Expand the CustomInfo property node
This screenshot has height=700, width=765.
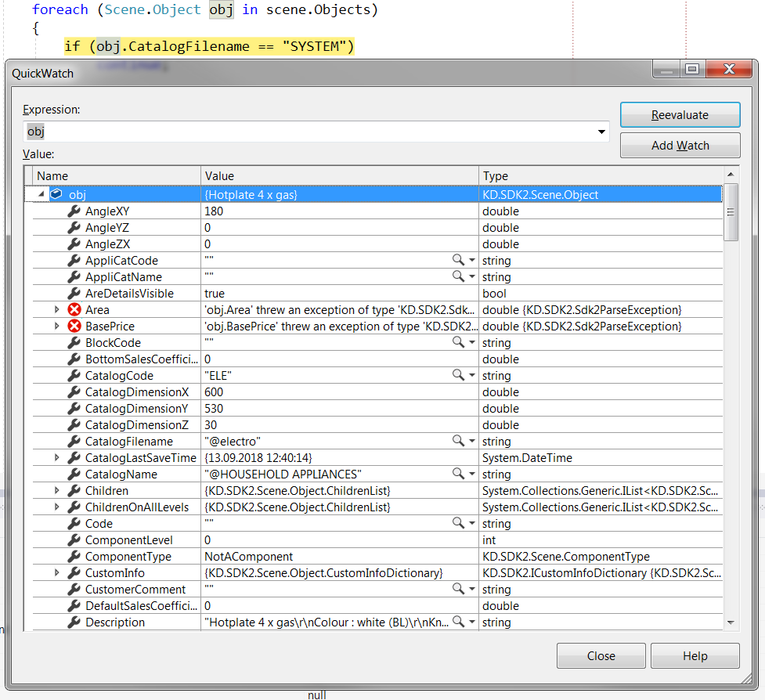[x=56, y=572]
